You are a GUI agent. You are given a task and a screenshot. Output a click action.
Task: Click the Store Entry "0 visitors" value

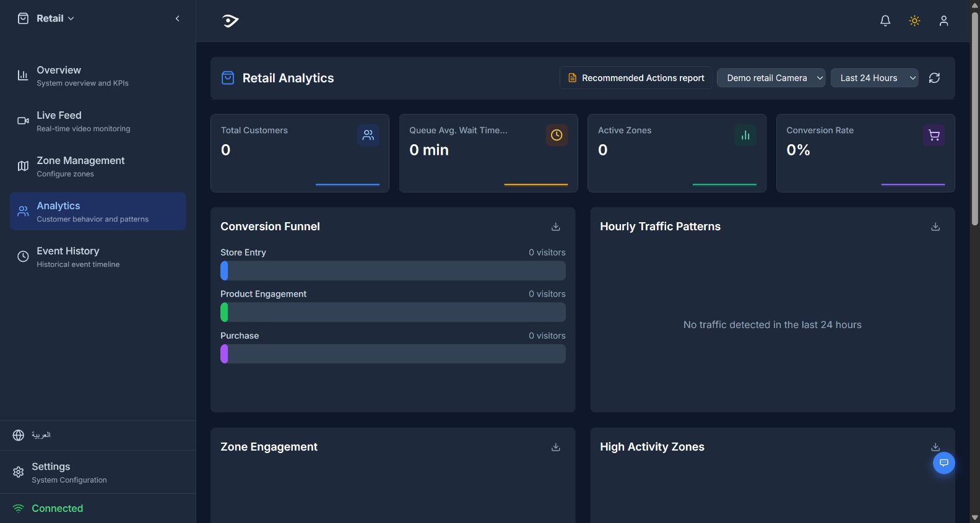click(547, 253)
